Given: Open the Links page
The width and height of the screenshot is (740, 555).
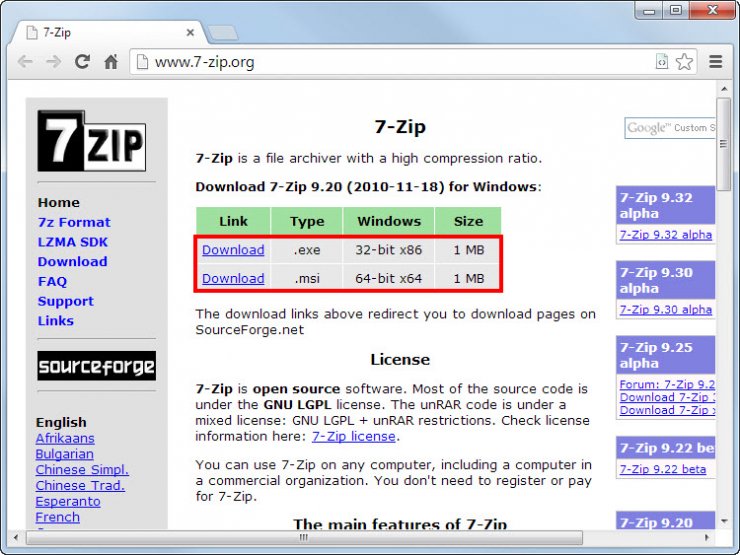Looking at the screenshot, I should pyautogui.click(x=56, y=321).
